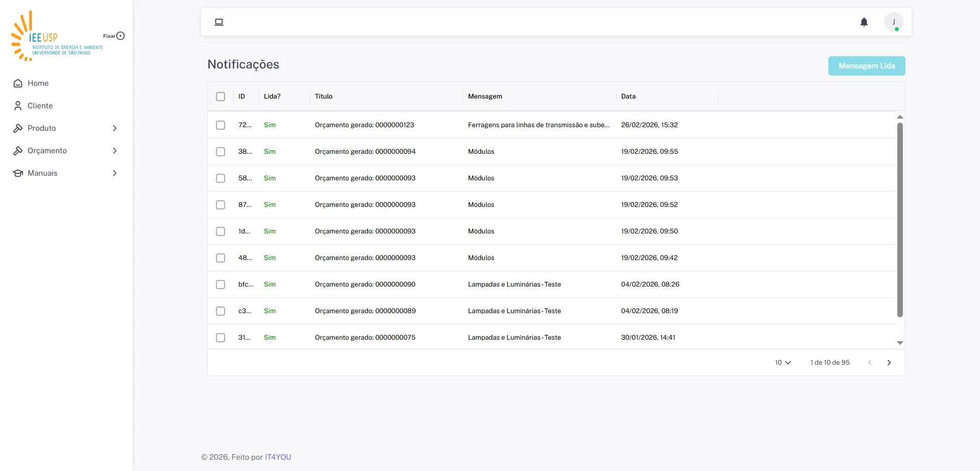Expand the Produto submenu chevron
This screenshot has width=980, height=471.
115,128
